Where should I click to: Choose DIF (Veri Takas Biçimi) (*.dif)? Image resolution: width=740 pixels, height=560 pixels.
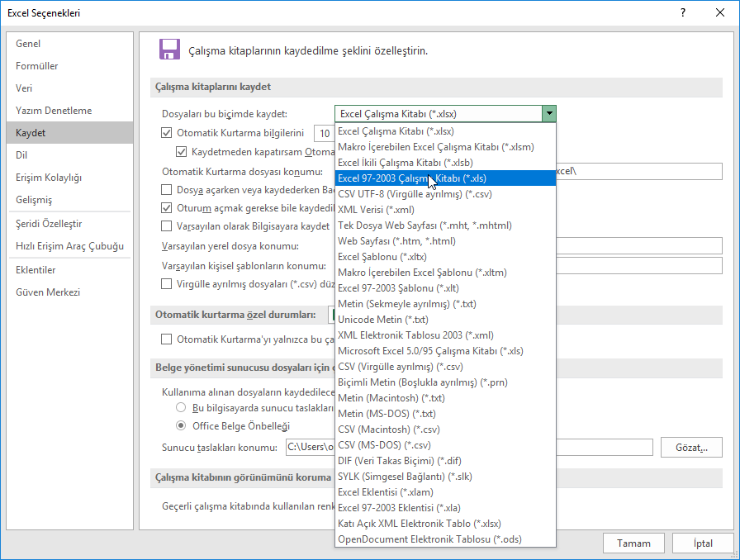click(445, 461)
